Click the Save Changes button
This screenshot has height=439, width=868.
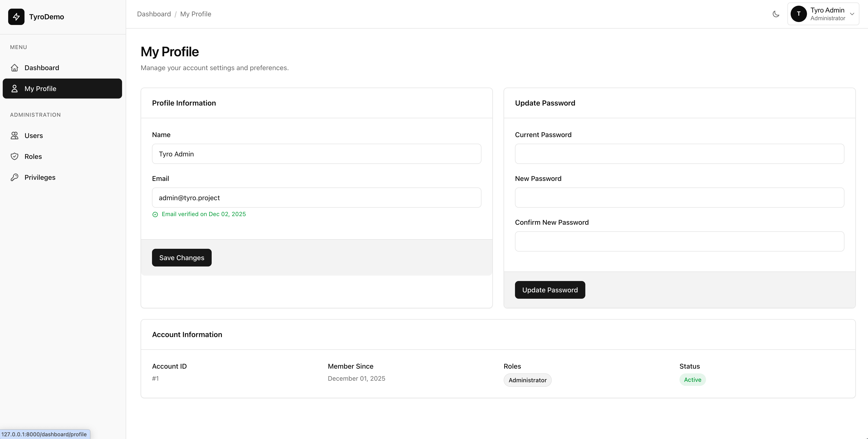point(182,258)
